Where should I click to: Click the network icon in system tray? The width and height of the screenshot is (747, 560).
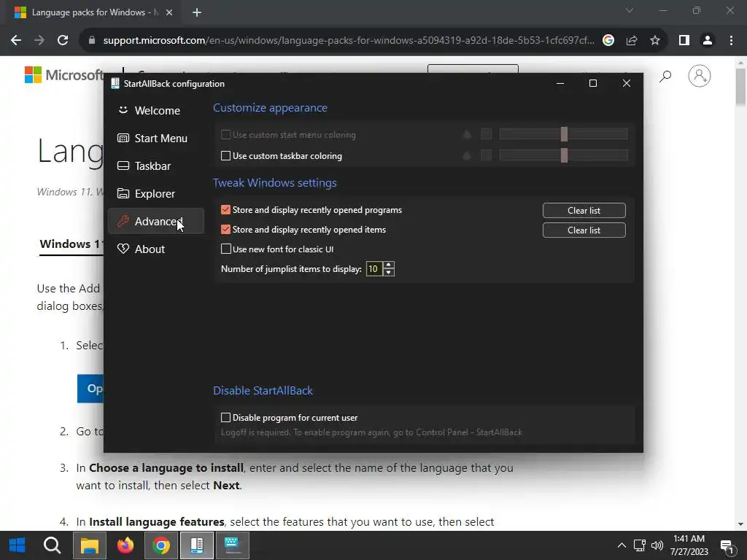point(639,545)
